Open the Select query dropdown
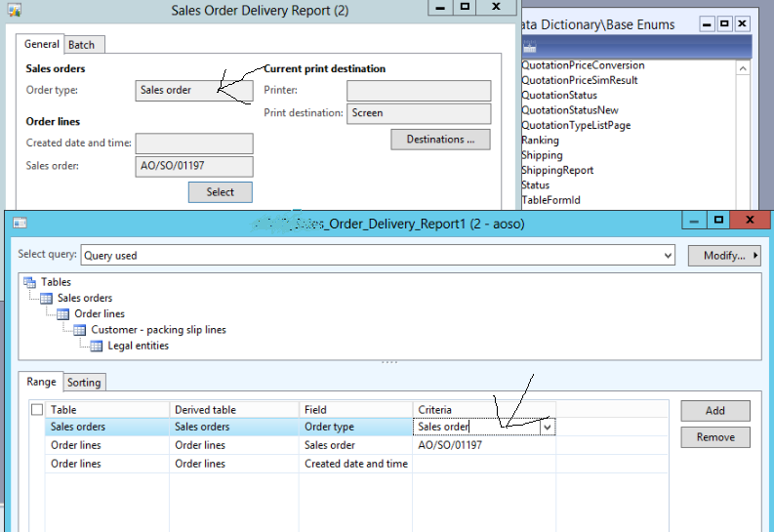 click(668, 256)
